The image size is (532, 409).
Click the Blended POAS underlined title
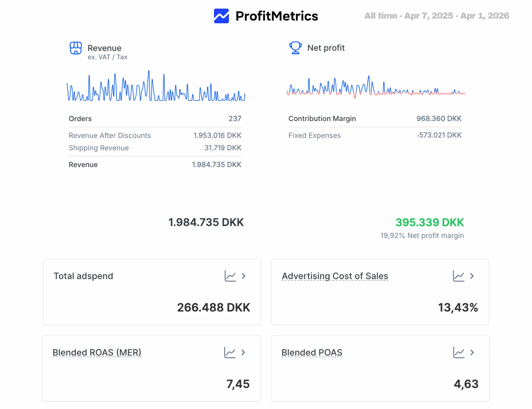312,353
